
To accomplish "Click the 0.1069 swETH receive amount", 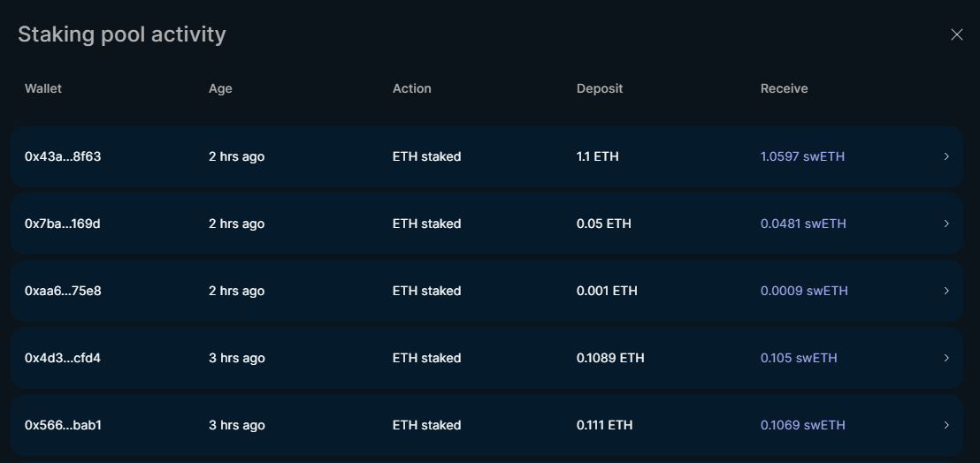I will pyautogui.click(x=802, y=425).
